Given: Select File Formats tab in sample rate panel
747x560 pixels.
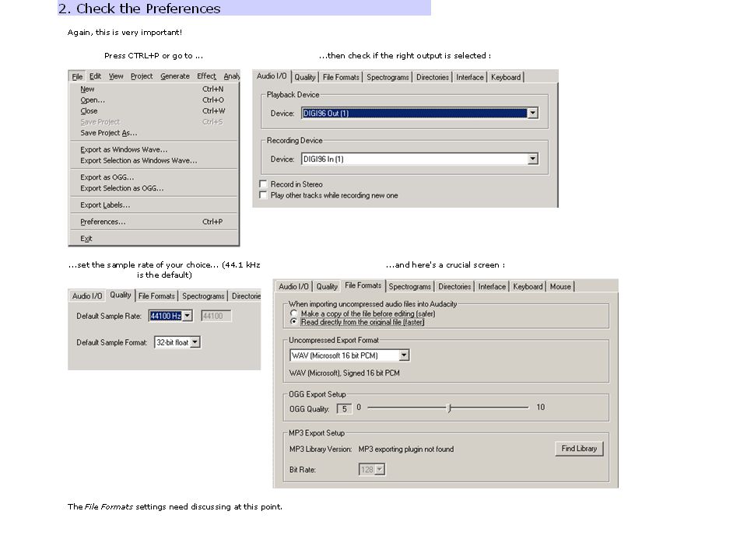Looking at the screenshot, I should [x=156, y=296].
